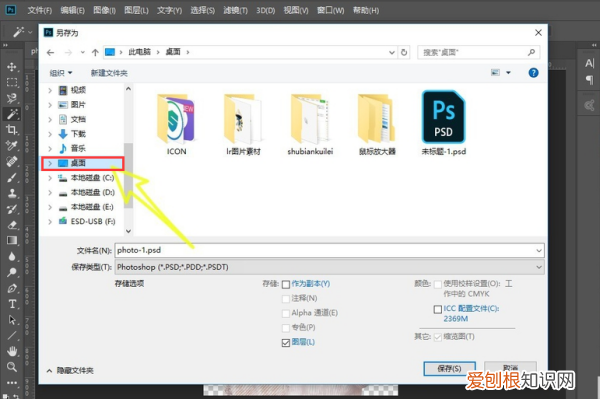Open the Save As dialog help icon

[x=533, y=73]
